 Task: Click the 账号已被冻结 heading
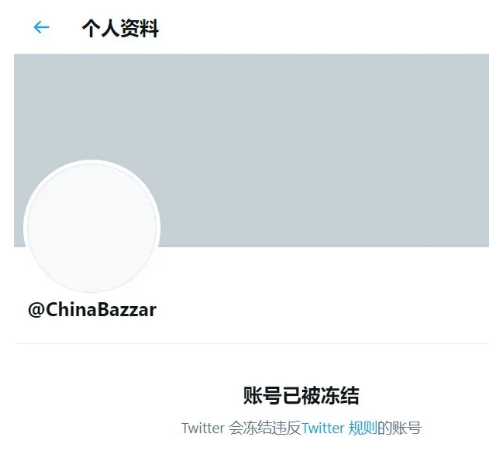coord(301,396)
